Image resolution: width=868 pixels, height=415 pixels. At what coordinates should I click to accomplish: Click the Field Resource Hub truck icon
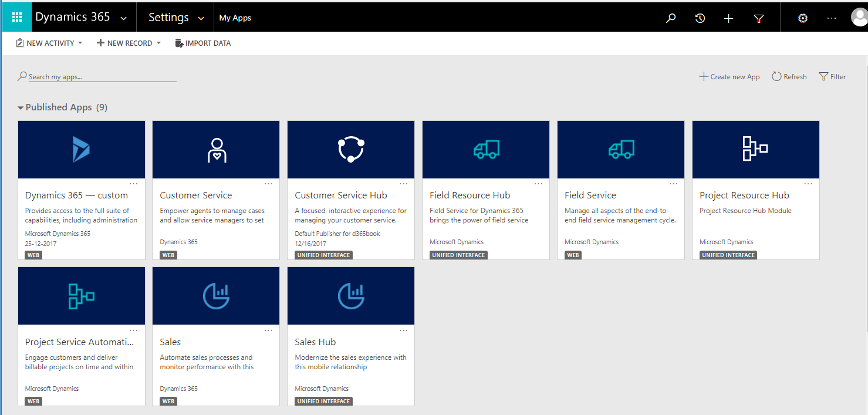click(x=487, y=150)
